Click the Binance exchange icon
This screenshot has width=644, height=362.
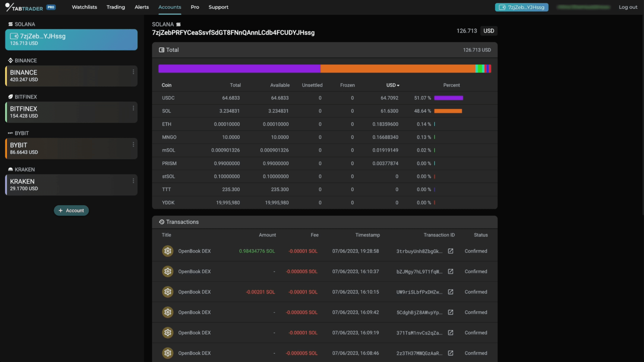10,60
